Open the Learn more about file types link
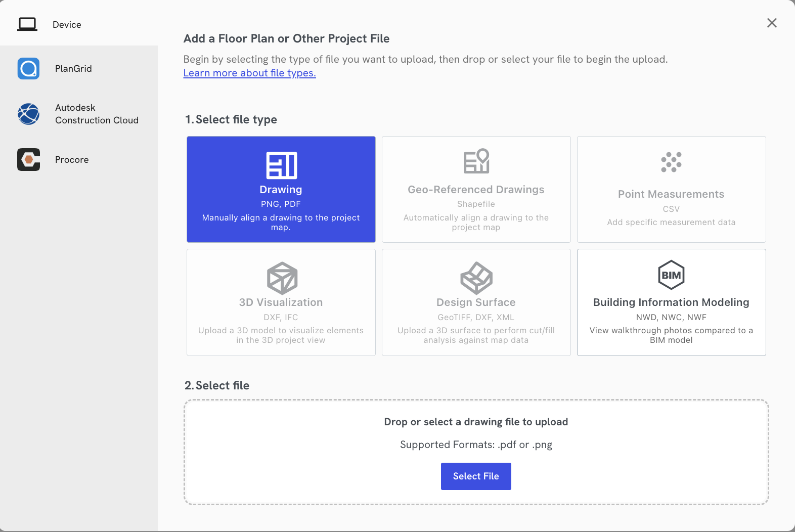Screen dimensions: 795x532 click(x=249, y=73)
